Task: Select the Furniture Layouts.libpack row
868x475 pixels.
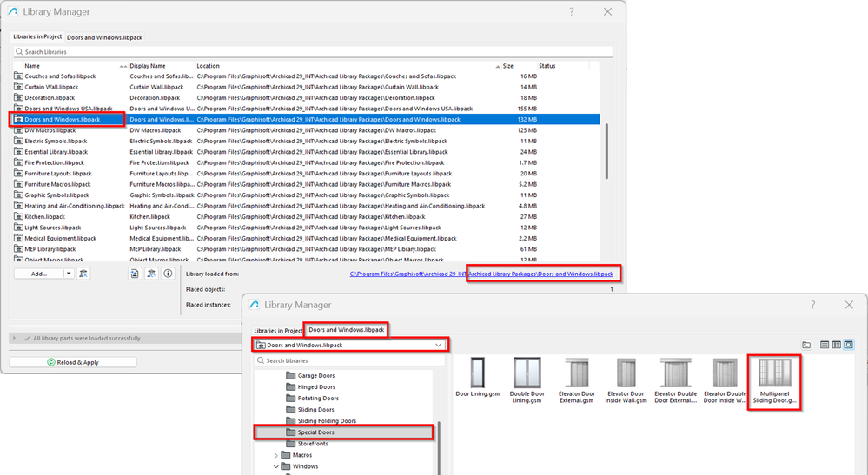Action: tap(307, 174)
